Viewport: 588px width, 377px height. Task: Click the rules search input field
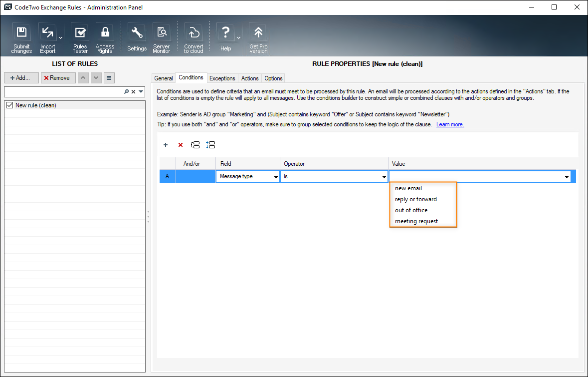pyautogui.click(x=64, y=91)
